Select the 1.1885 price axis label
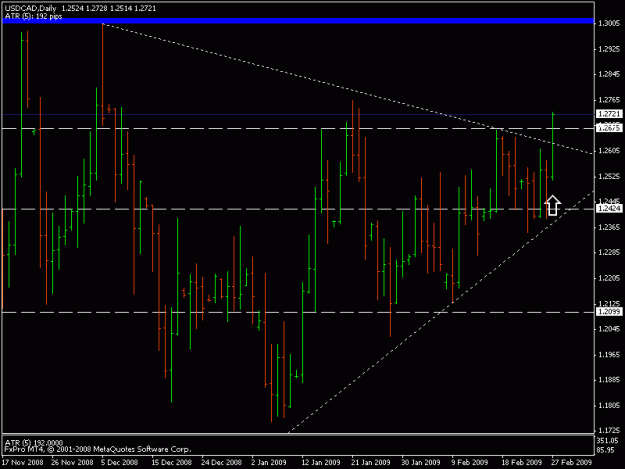Image resolution: width=625 pixels, height=469 pixels. pos(609,380)
